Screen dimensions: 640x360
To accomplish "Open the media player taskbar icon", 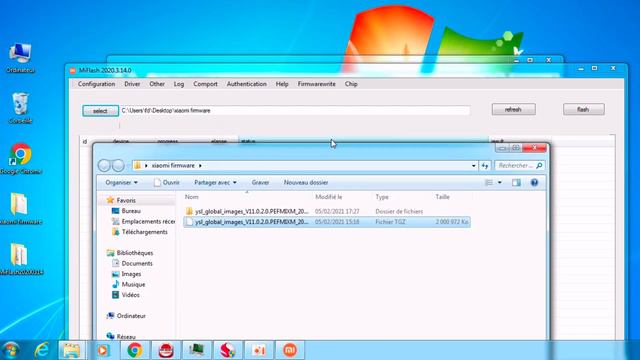I will (x=103, y=350).
